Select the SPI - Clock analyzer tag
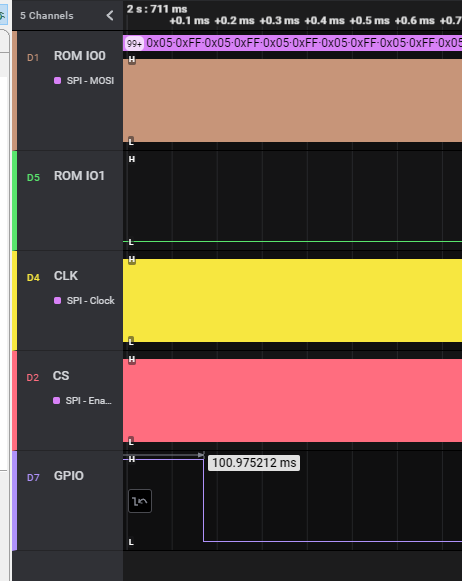Screen dimensions: 462x581 [x=84, y=301]
